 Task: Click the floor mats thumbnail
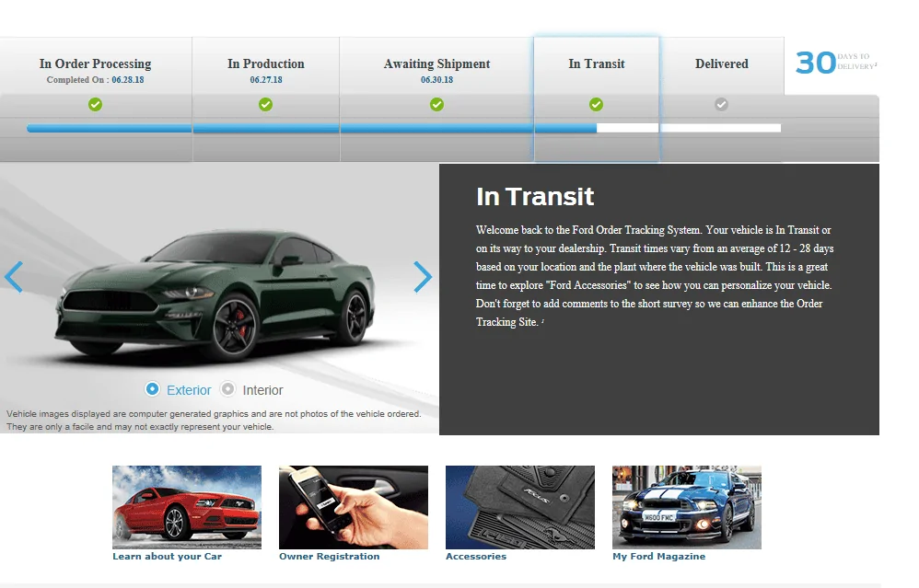(x=520, y=507)
